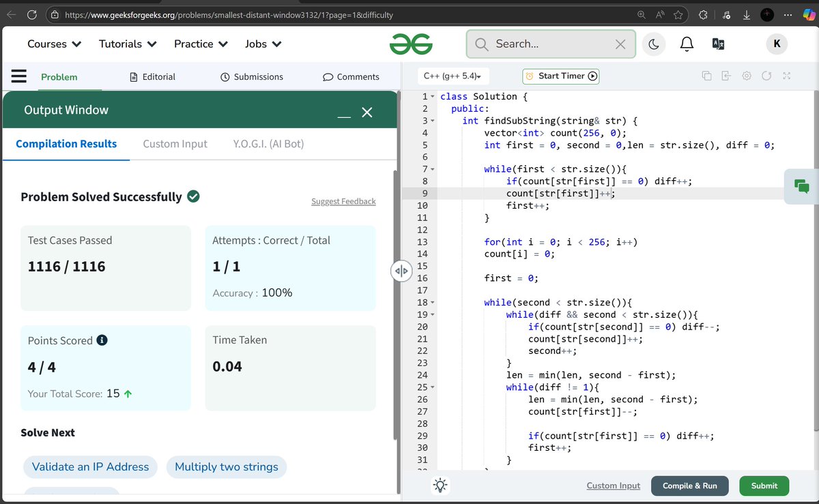Click browser back arrow

[12, 14]
